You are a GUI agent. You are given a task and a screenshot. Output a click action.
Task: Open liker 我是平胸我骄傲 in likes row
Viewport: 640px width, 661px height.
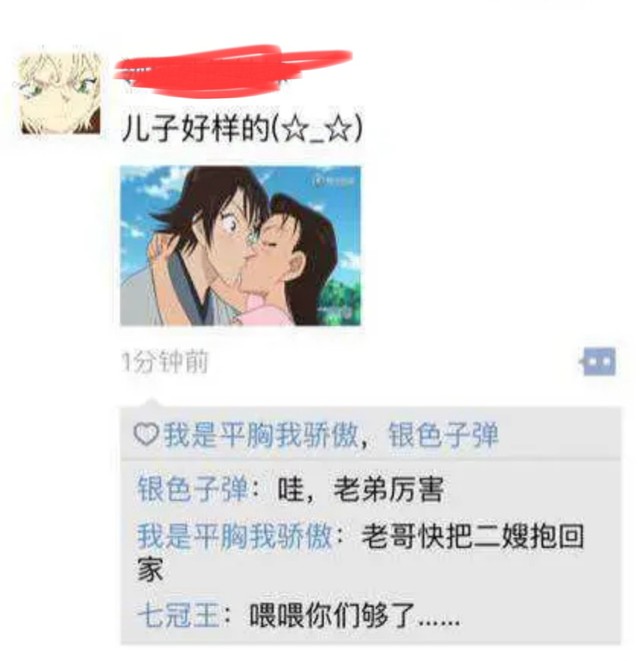coord(261,435)
